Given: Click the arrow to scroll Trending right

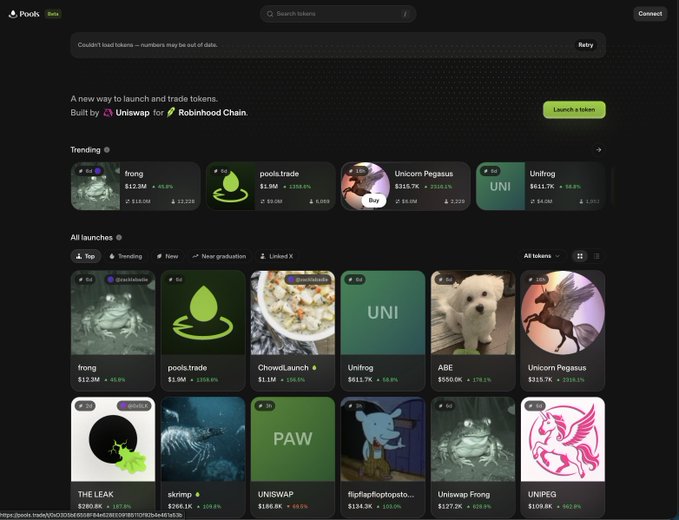Looking at the screenshot, I should click(598, 150).
